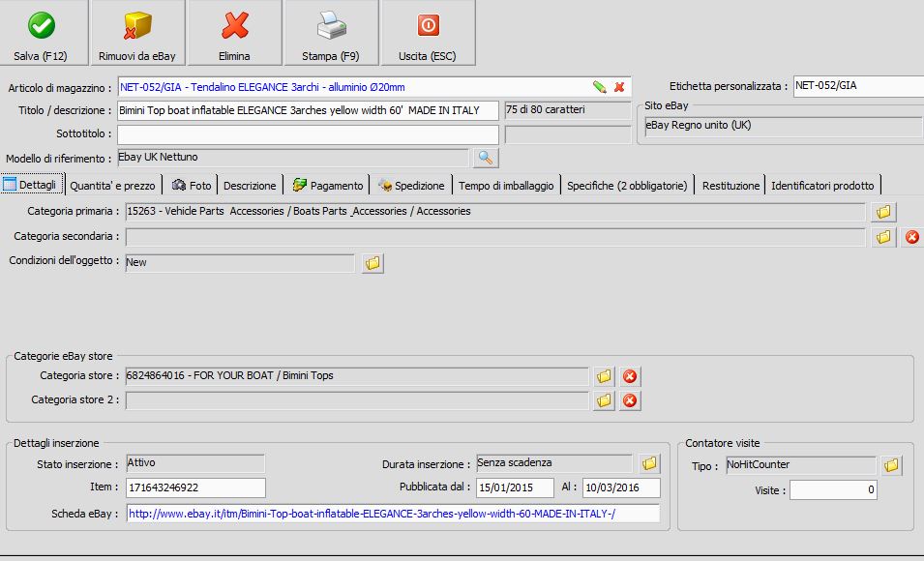Click the Articolo di magazzino field text
Image resolution: width=924 pixels, height=561 pixels.
click(262, 87)
